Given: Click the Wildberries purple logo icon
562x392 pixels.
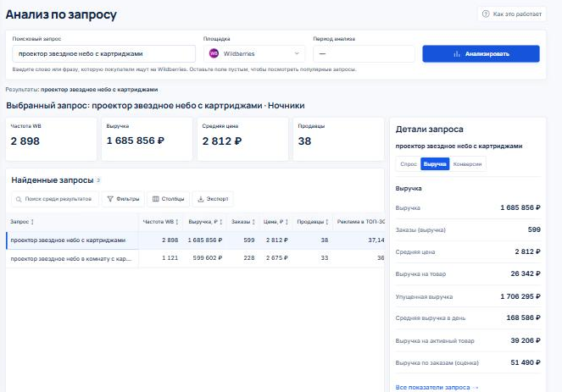Looking at the screenshot, I should click(x=214, y=53).
